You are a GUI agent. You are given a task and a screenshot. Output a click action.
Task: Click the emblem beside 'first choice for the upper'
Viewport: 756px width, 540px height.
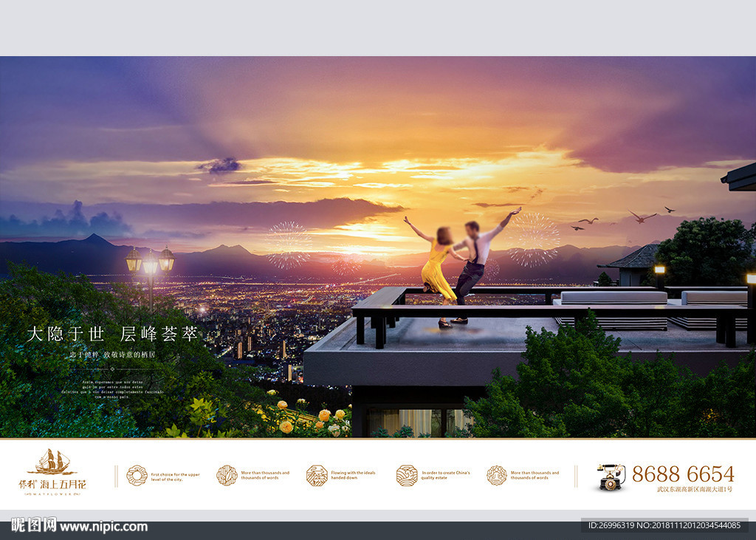[137, 475]
